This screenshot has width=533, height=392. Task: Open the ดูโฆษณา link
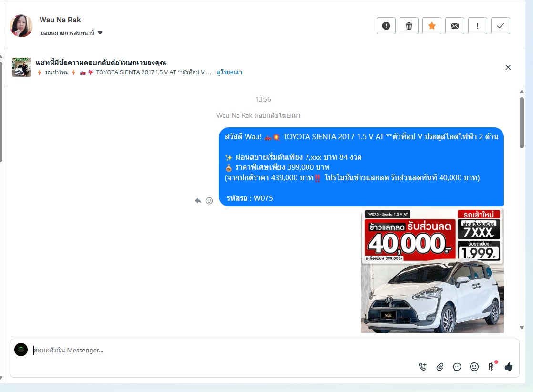[229, 72]
